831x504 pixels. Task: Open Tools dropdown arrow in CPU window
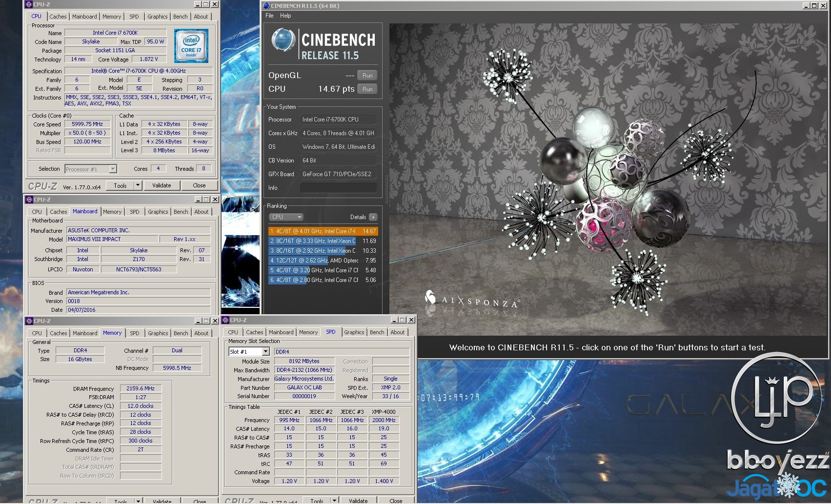coord(138,185)
